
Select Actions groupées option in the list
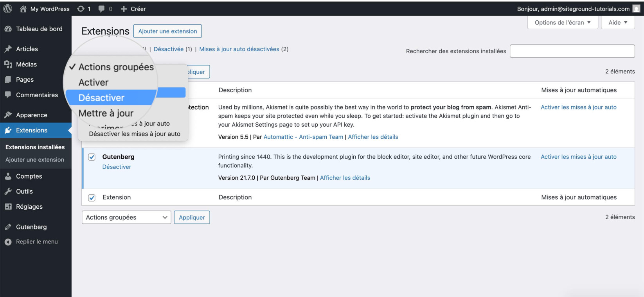[116, 67]
